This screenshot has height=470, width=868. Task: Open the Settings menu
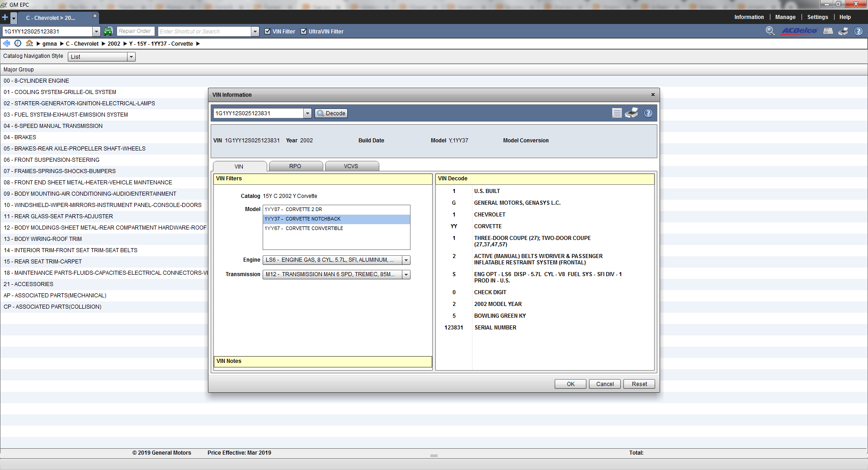pos(817,17)
